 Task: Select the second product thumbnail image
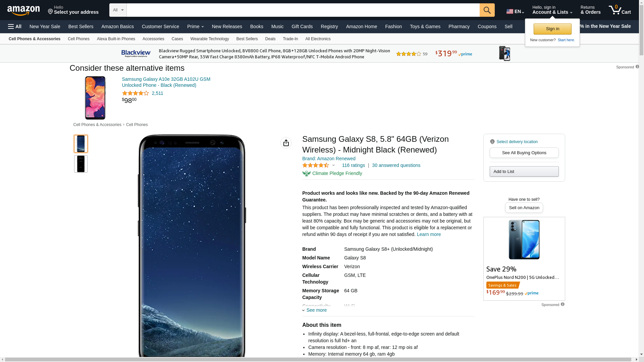pos(81,164)
